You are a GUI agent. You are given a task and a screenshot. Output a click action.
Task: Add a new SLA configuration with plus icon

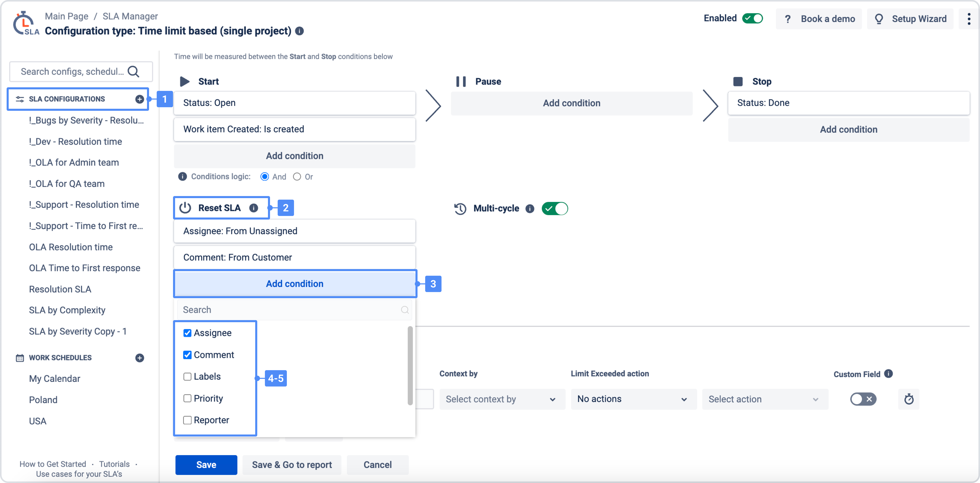pyautogui.click(x=140, y=99)
